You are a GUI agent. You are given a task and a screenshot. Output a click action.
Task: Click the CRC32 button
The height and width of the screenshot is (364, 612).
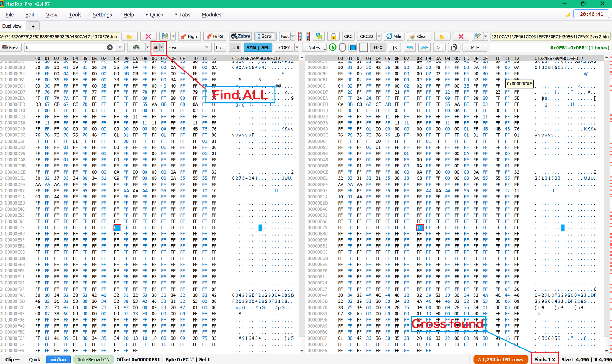tap(366, 36)
